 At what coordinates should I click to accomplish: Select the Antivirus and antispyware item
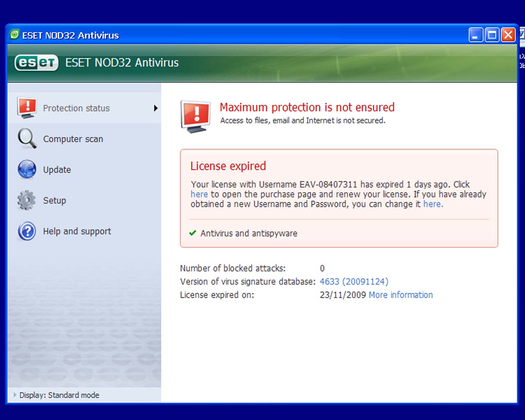coord(249,233)
